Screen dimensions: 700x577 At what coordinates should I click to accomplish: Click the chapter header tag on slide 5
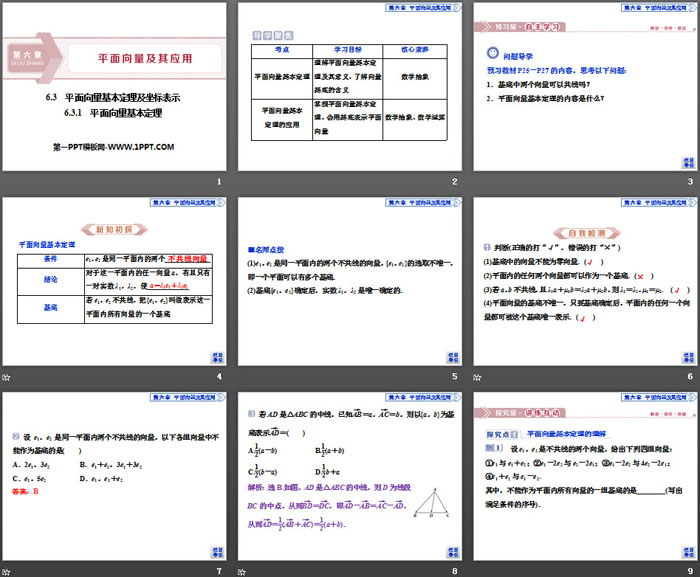423,202
